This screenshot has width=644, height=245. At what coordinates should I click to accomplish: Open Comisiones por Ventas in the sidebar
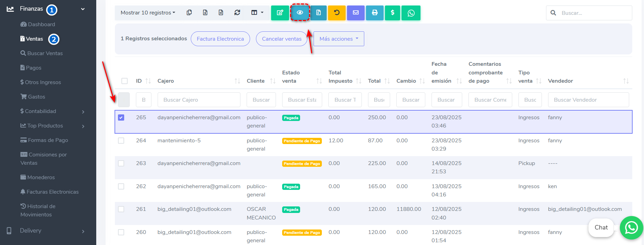[43, 159]
